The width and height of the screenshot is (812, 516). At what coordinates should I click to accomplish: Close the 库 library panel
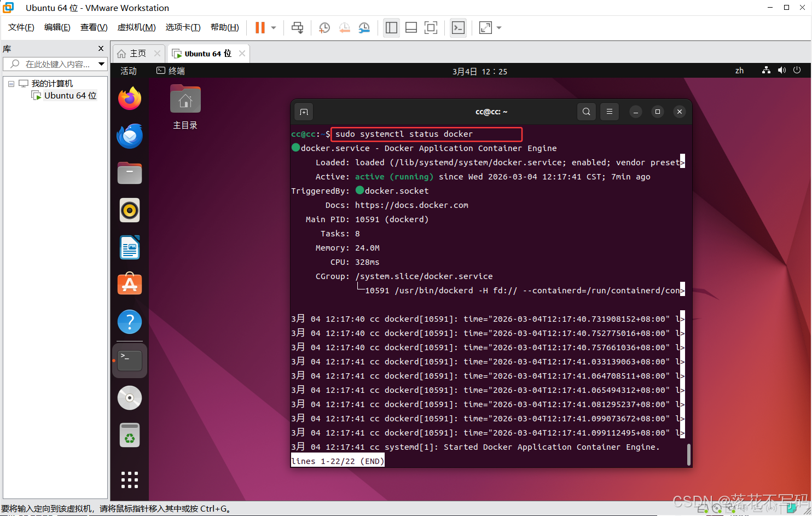pos(101,49)
